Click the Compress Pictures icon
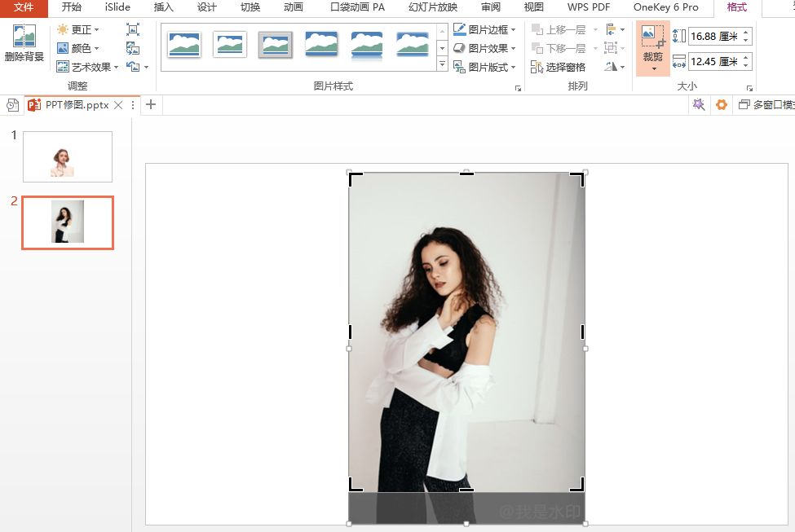This screenshot has height=532, width=795. coord(133,29)
